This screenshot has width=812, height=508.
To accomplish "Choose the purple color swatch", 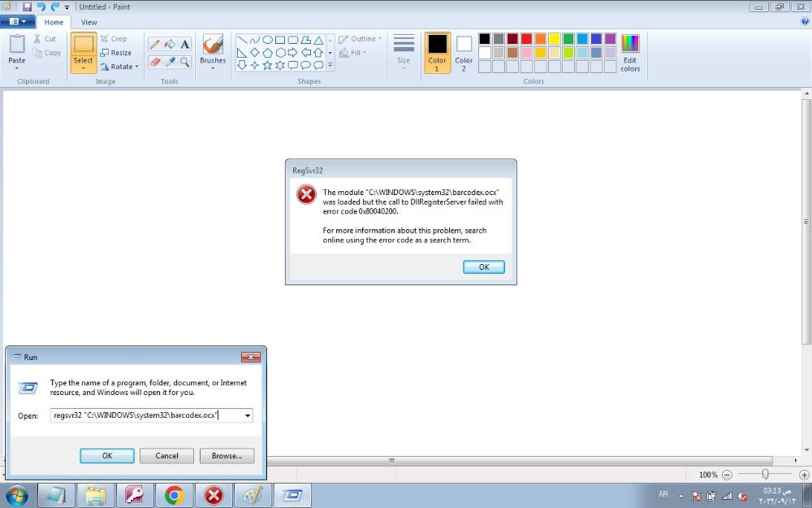I will pos(611,39).
